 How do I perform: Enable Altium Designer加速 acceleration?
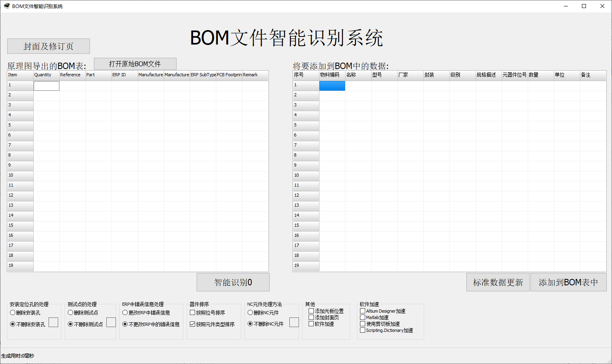(x=362, y=311)
